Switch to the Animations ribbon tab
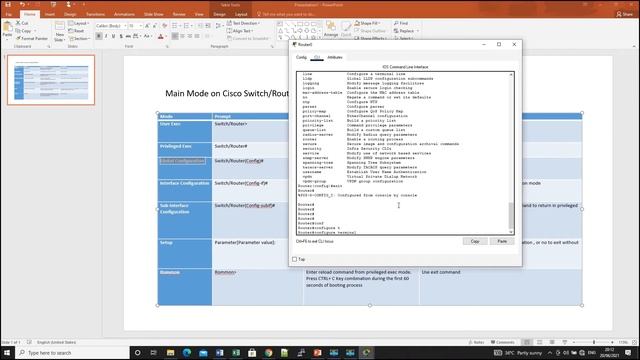Image resolution: width=640 pixels, height=360 pixels. point(124,14)
